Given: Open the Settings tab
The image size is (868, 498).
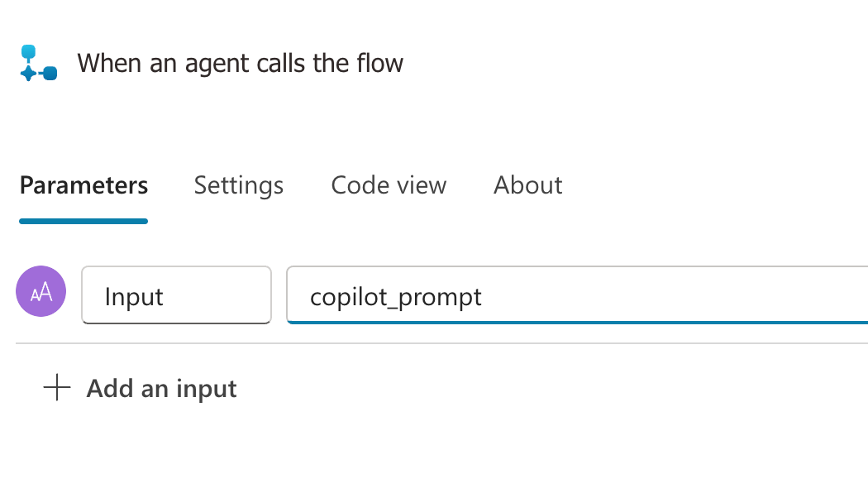Looking at the screenshot, I should [238, 185].
